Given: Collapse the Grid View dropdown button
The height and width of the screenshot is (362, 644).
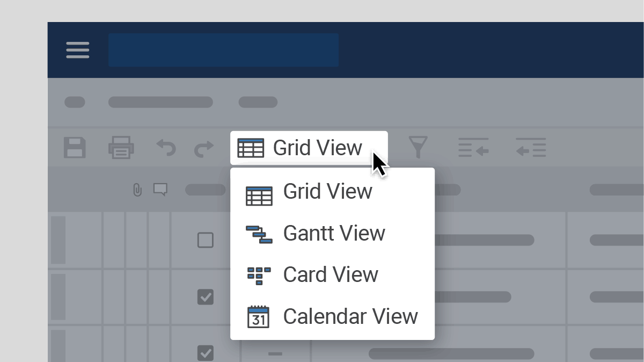Looking at the screenshot, I should 309,148.
